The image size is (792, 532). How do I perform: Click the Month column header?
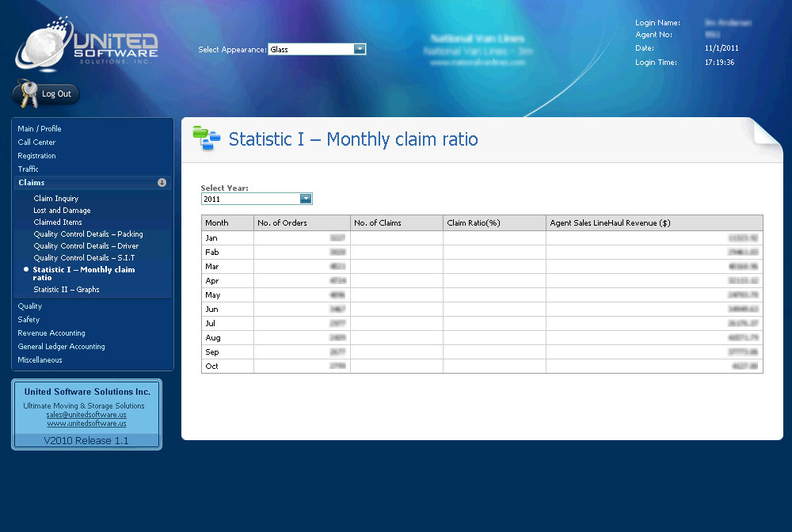click(x=227, y=222)
